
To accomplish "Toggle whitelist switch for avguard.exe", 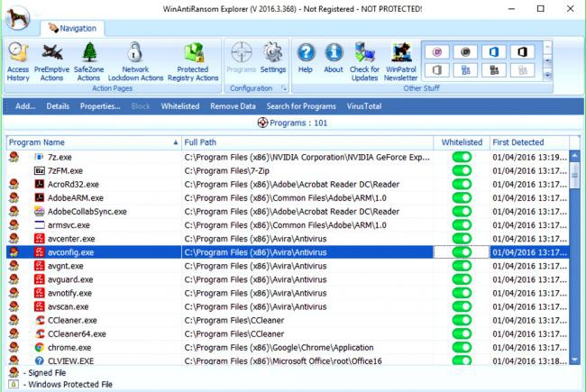I will tap(462, 279).
